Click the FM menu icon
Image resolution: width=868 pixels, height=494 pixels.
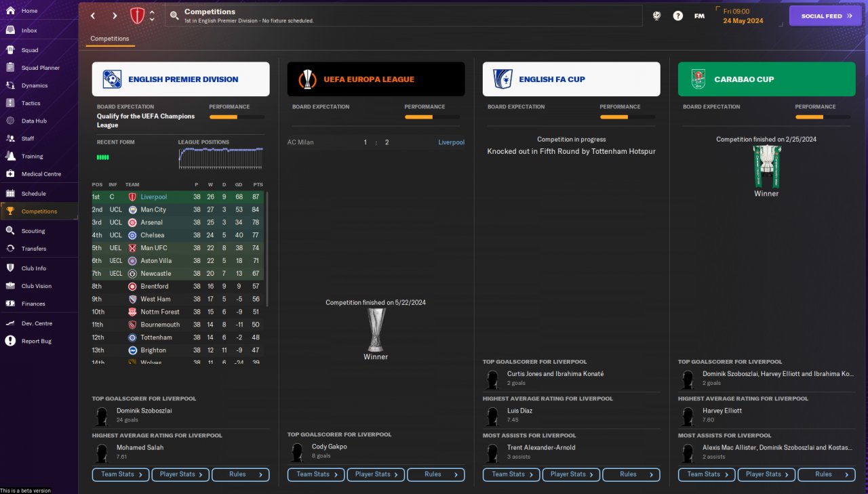(699, 16)
